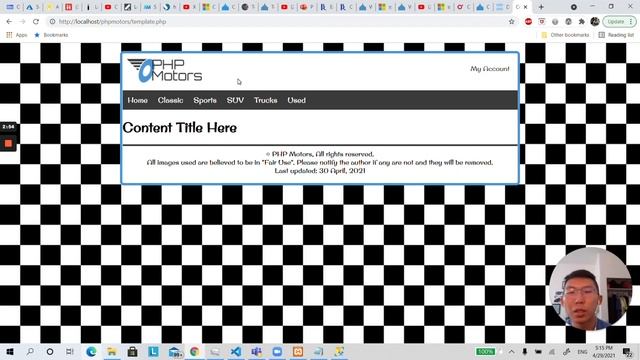This screenshot has height=360, width=640.
Task: Open the Bookmarks folder in bookmarks bar
Action: click(51, 35)
